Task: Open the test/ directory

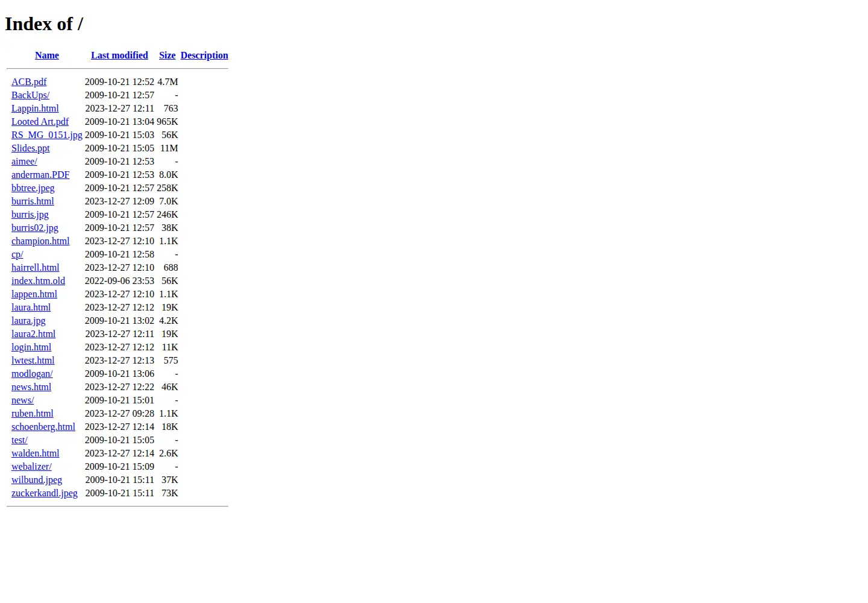Action: pos(19,440)
